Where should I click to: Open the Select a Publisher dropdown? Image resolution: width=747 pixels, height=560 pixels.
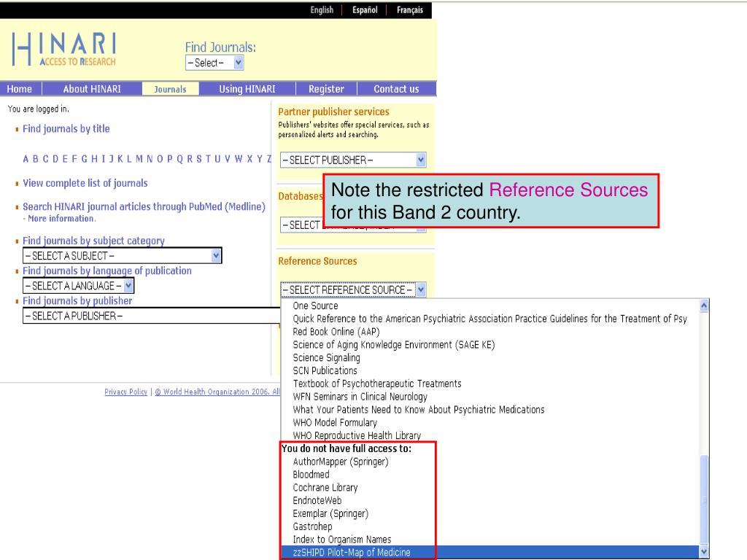[152, 316]
